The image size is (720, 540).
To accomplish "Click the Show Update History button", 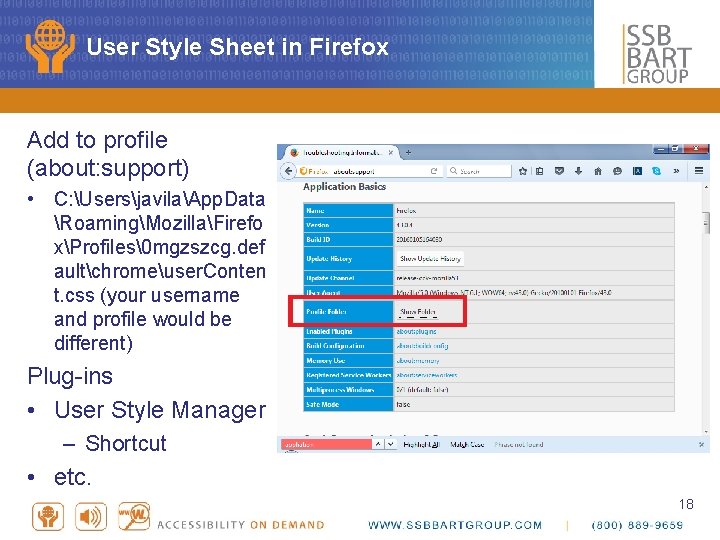I will 430,259.
